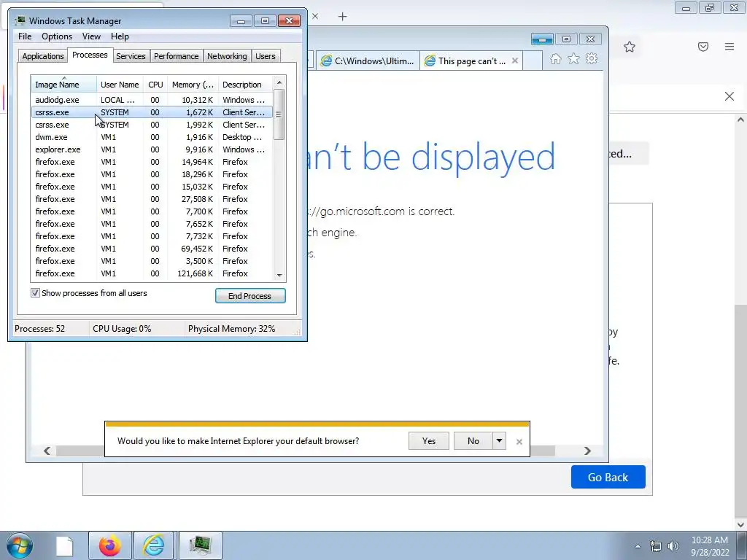This screenshot has height=560, width=747.
Task: Open the Options menu in Task Manager
Action: pos(57,36)
